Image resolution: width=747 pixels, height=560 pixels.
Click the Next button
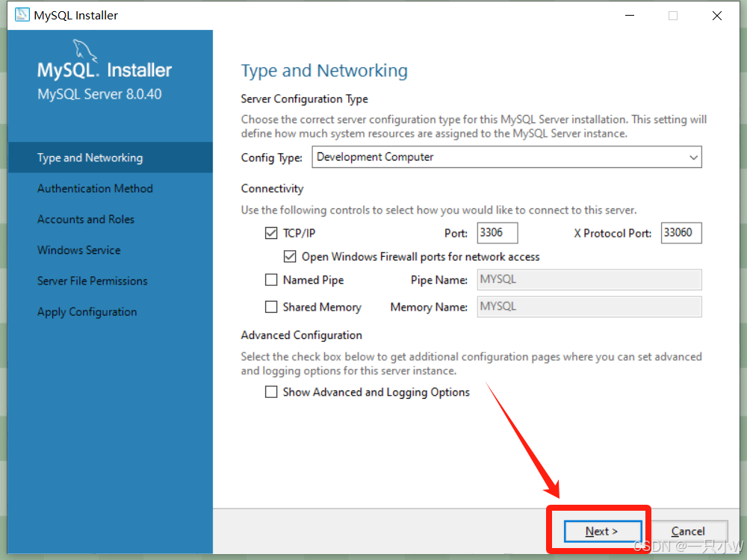(603, 531)
